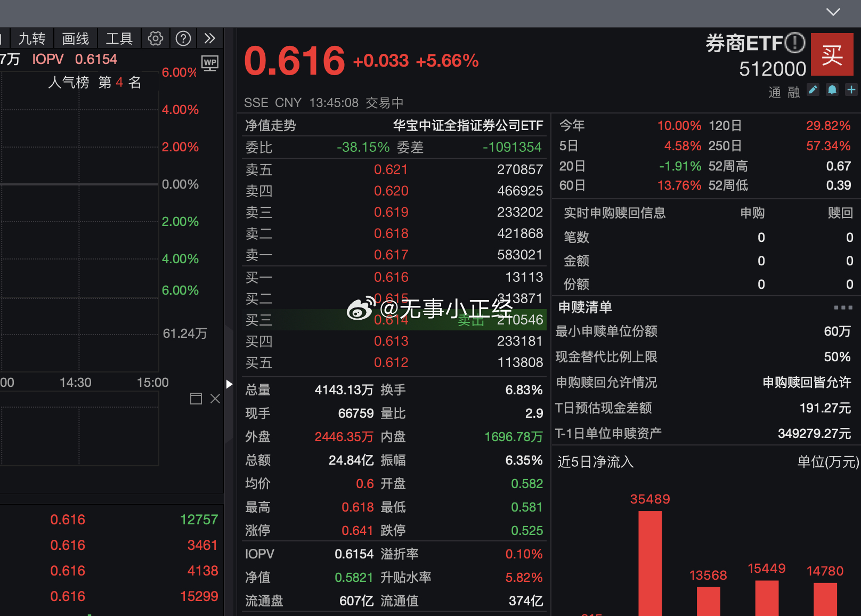Select 买五 price 0.612
861x616 pixels.
[x=391, y=362]
